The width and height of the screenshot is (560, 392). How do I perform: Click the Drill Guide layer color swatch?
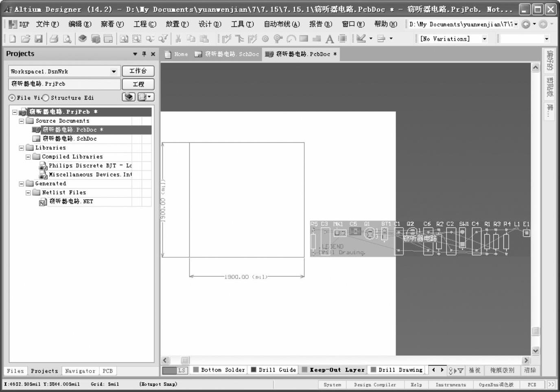pos(254,370)
